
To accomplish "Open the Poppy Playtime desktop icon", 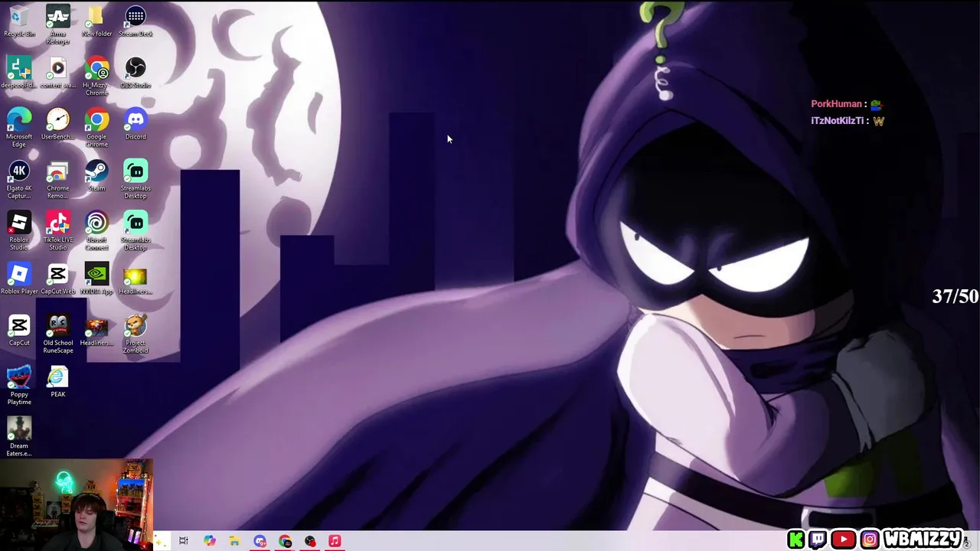I will (19, 385).
